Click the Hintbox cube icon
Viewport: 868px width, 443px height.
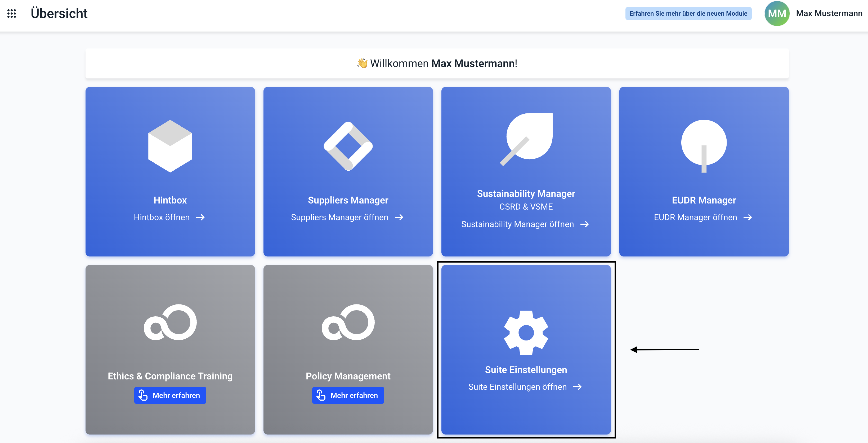pos(170,146)
